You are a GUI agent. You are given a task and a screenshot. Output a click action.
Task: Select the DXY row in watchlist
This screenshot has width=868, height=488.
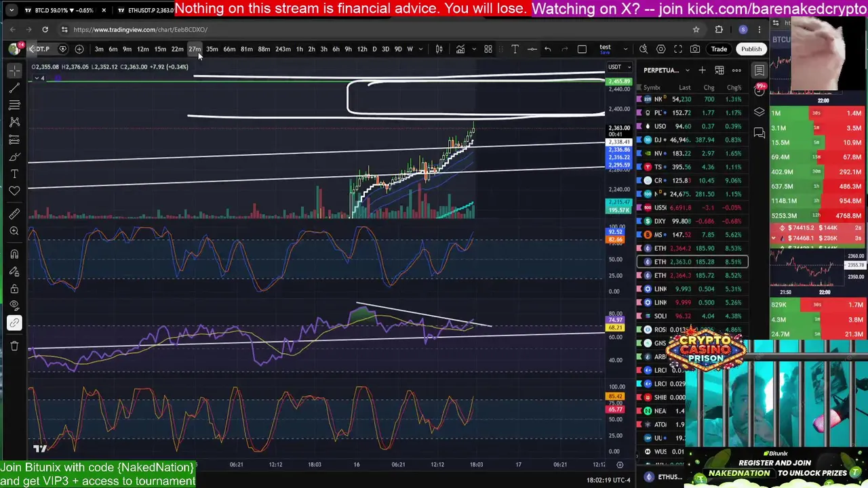click(692, 221)
